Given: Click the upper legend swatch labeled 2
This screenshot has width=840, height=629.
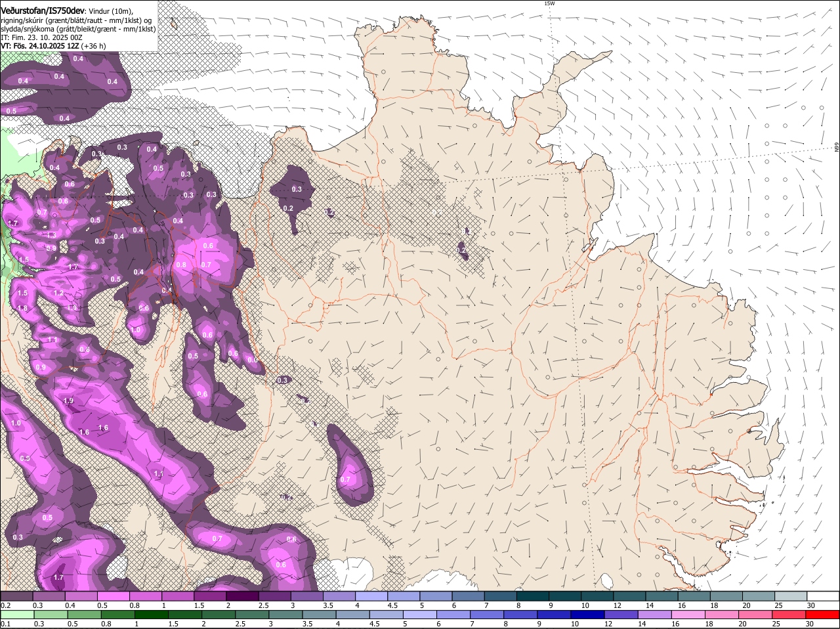Looking at the screenshot, I should 242,596.
